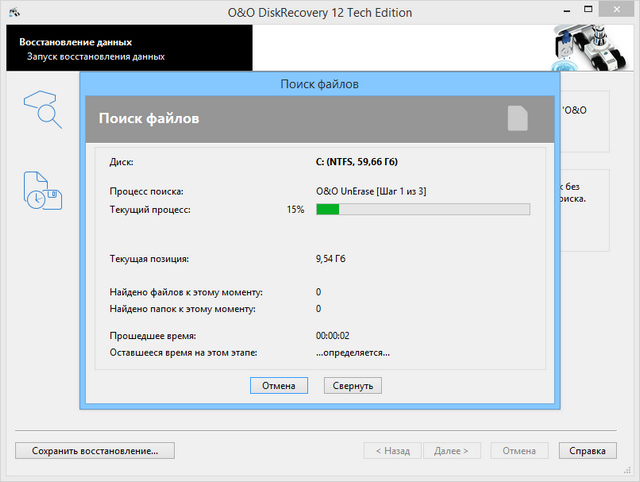Click the robot rover logo image
Viewport: 640px width, 482px height.
point(590,48)
